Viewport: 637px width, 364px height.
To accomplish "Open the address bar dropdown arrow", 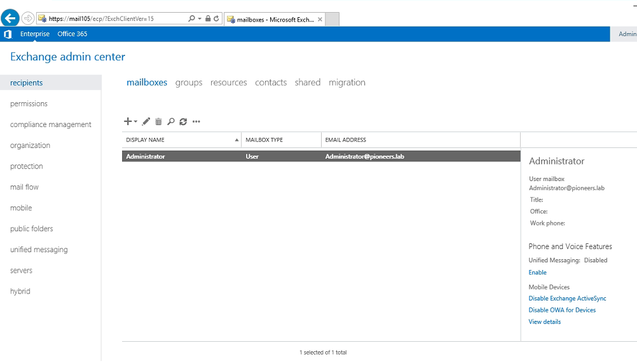I will [x=200, y=18].
